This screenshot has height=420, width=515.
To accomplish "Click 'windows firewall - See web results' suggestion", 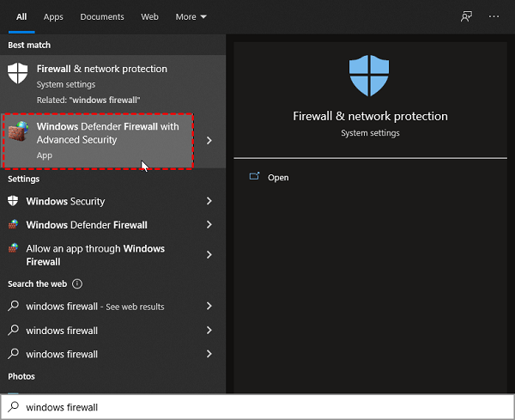I will pos(113,306).
